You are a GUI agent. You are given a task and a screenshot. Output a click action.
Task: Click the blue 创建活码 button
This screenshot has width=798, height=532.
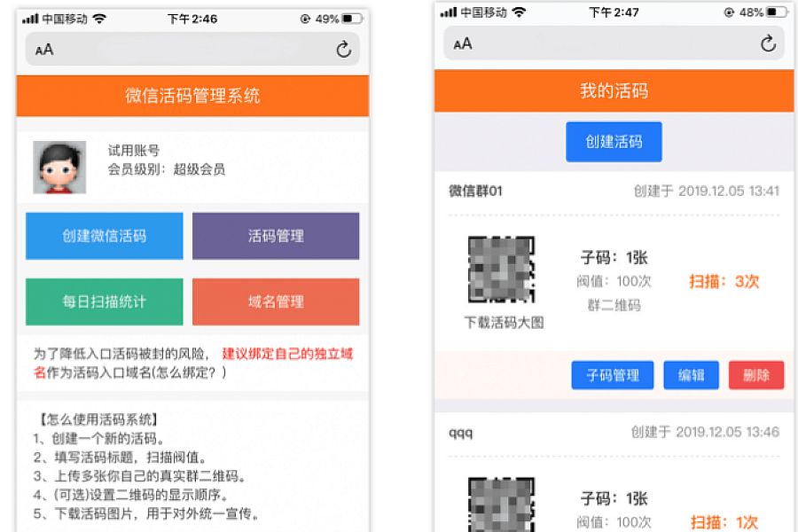[x=614, y=142]
